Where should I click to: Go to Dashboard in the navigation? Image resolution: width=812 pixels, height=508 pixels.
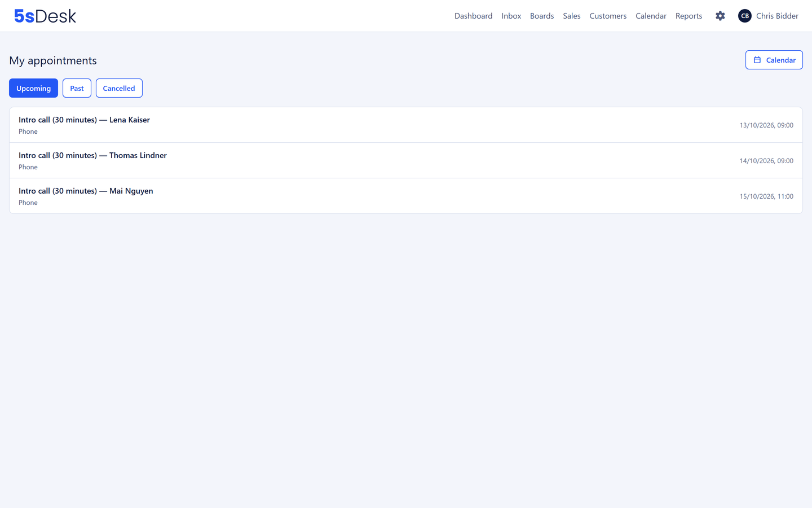[474, 16]
